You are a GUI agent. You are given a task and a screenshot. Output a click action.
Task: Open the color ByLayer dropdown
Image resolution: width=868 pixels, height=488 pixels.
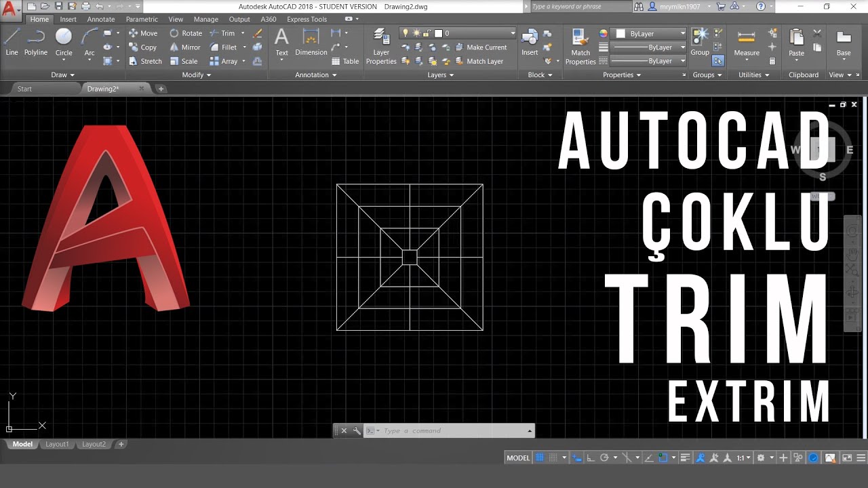650,33
